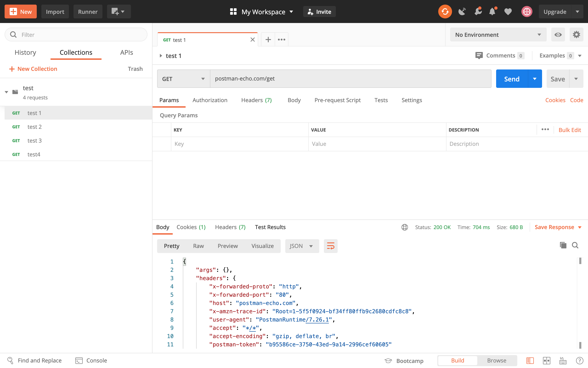Open the user avatar menu
588x368 pixels.
[526, 11]
